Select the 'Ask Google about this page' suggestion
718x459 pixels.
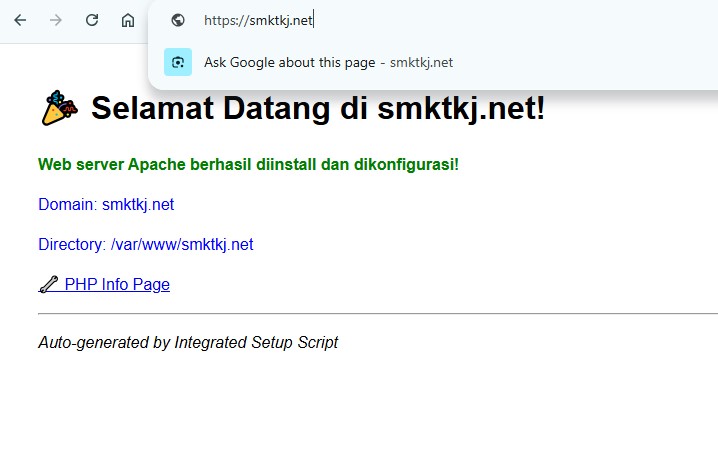pyautogui.click(x=290, y=62)
